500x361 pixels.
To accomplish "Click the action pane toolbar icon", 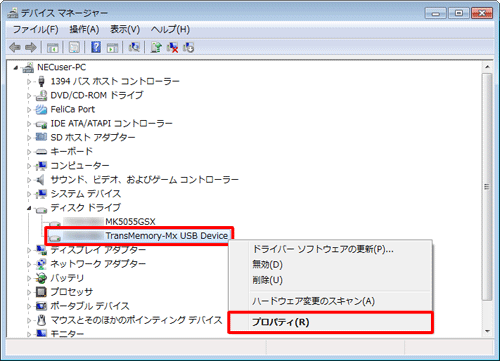I will pos(112,48).
